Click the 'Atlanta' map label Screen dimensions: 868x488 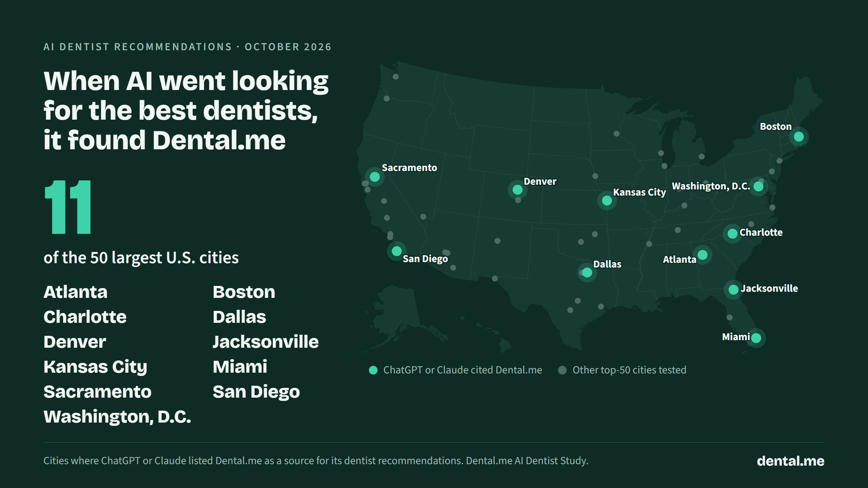pos(680,260)
